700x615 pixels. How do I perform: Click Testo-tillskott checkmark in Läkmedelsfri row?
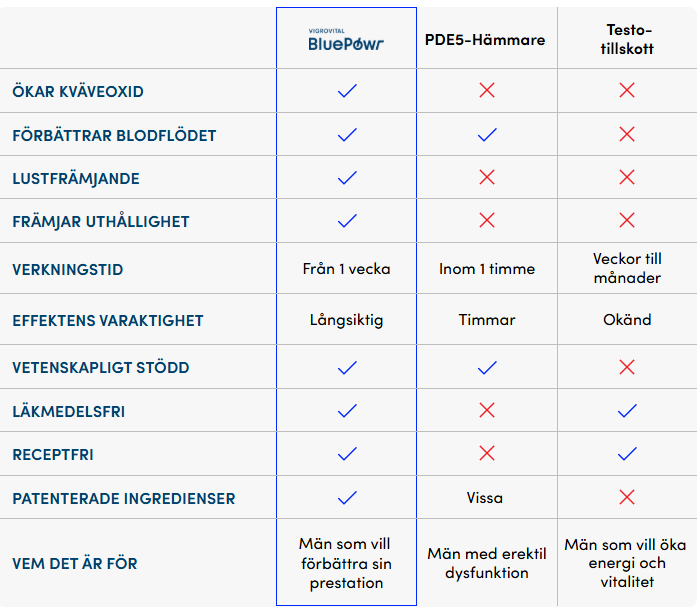(627, 411)
